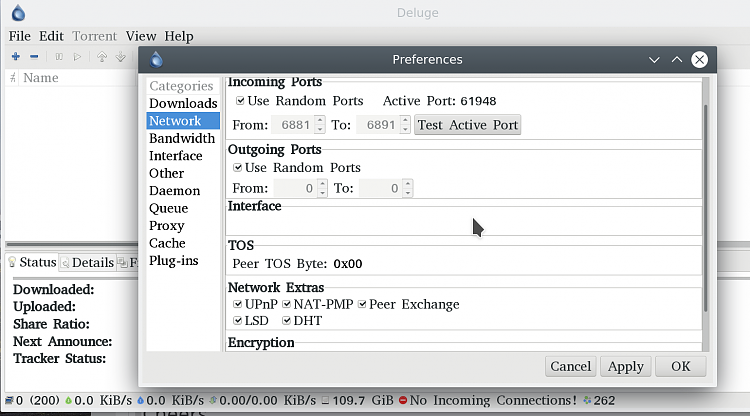Screen dimensions: 750x416
Task: Click the Add torrent plus icon
Action: point(16,56)
